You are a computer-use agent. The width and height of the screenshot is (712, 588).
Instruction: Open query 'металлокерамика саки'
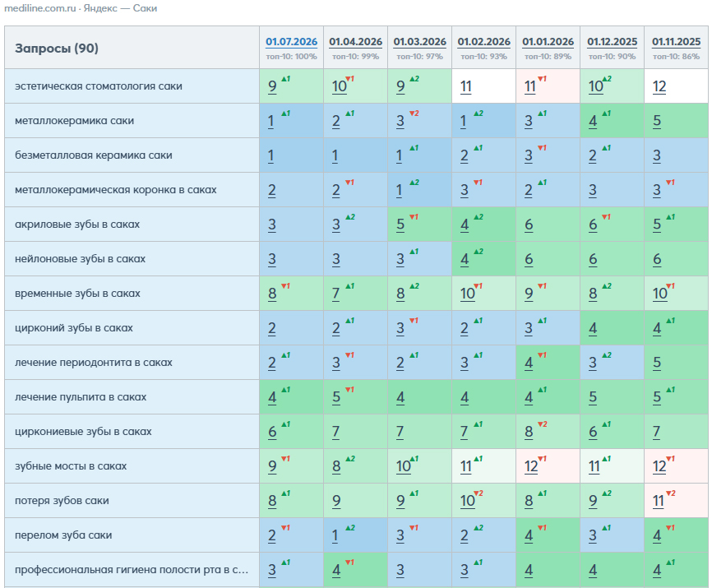[75, 121]
